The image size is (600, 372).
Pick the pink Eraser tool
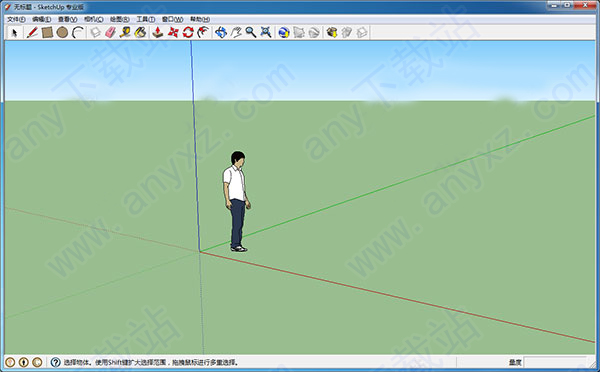110,33
